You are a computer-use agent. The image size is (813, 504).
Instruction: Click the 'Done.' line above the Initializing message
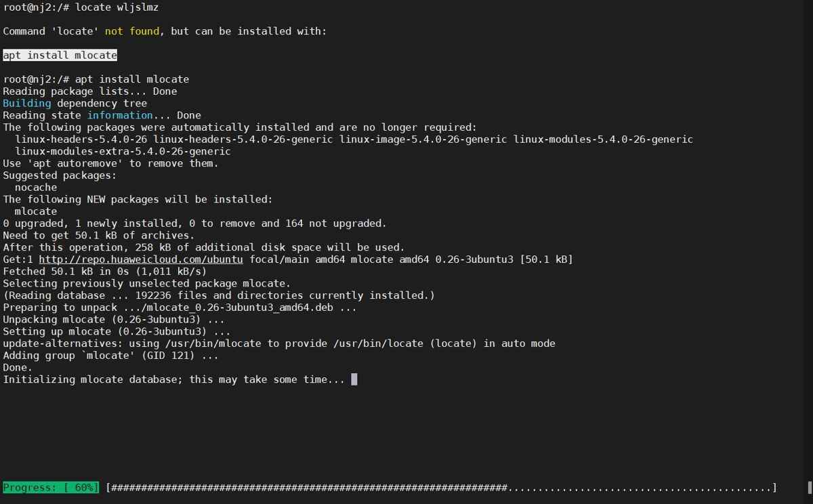[x=18, y=367]
